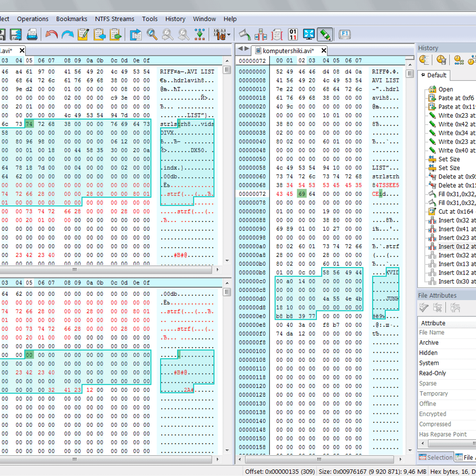Click the left tab navigation arrow

(240, 49)
